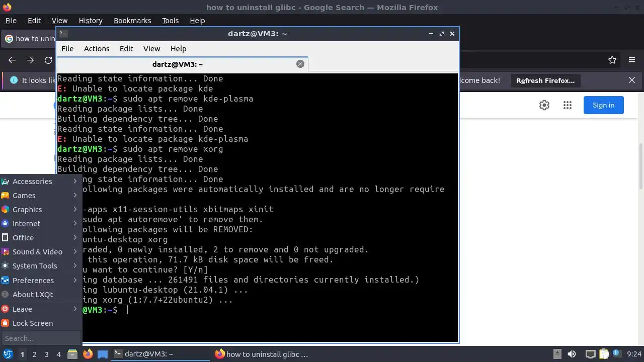
Task: Expand the Graphics submenu
Action: coord(40,210)
